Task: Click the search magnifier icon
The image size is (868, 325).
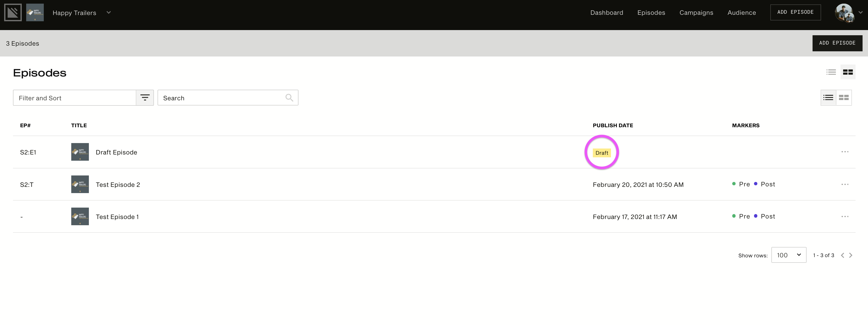Action: click(289, 98)
